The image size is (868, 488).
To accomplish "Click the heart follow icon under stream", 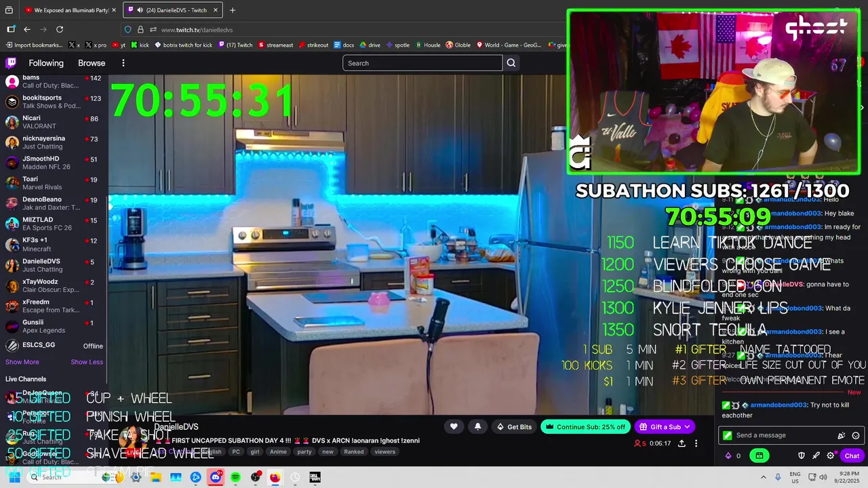I will pyautogui.click(x=454, y=426).
